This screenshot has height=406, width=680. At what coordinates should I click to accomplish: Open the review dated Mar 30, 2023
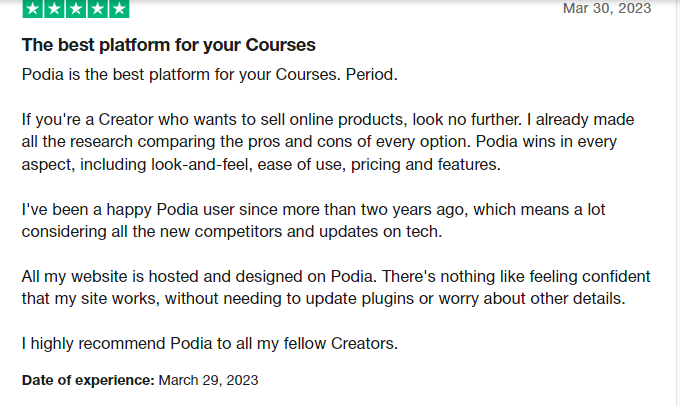607,8
